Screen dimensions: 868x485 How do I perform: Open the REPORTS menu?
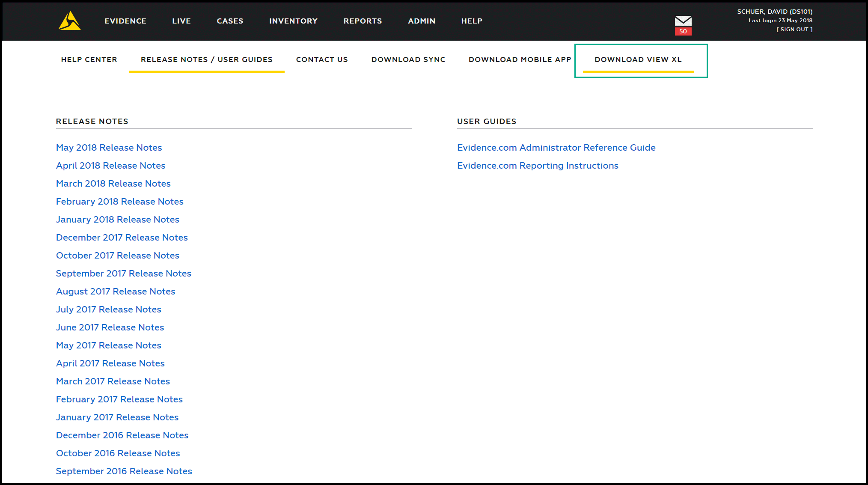coord(363,21)
